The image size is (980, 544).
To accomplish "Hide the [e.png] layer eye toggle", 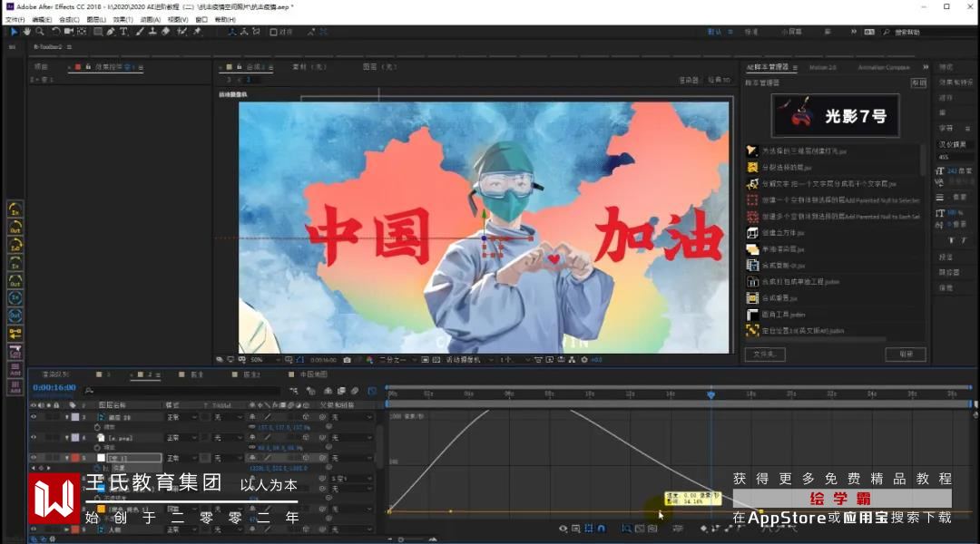I will click(x=34, y=437).
